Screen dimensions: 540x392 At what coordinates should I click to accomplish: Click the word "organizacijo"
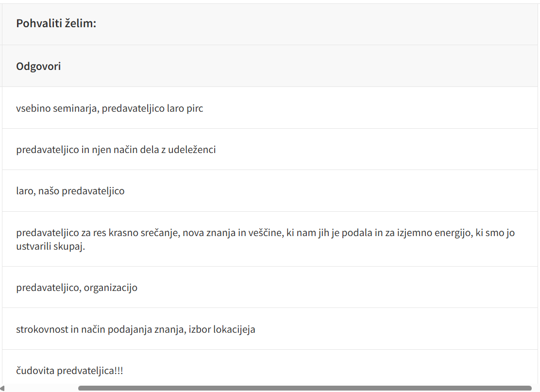[x=111, y=288]
